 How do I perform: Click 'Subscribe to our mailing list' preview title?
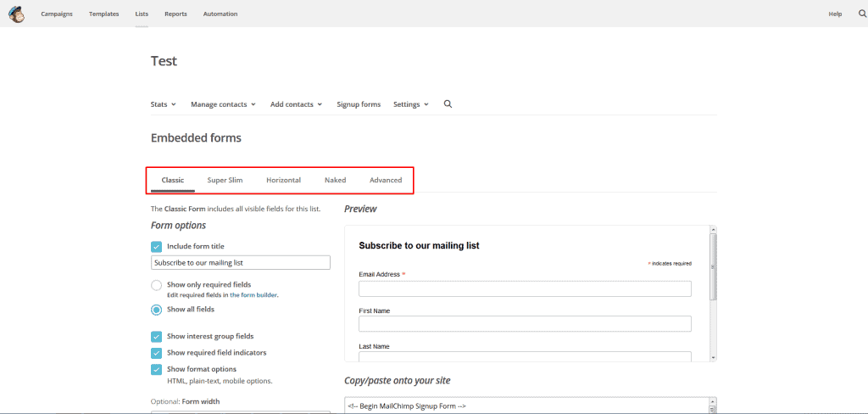point(419,245)
